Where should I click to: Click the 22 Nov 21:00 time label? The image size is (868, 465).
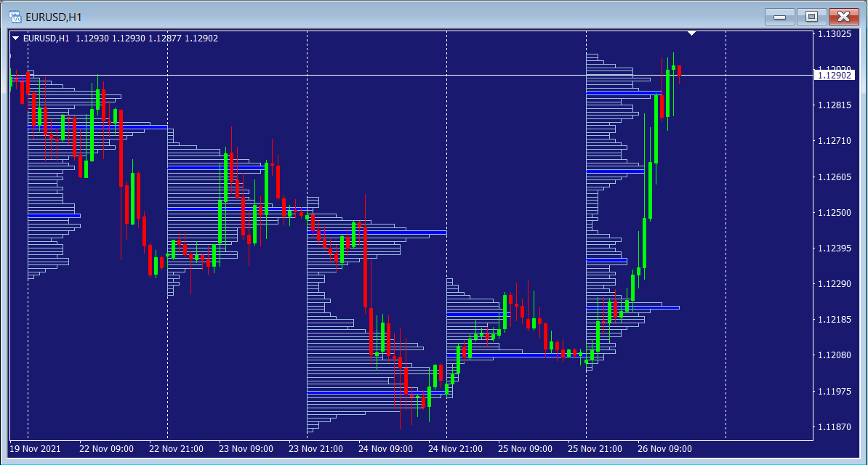tap(176, 449)
